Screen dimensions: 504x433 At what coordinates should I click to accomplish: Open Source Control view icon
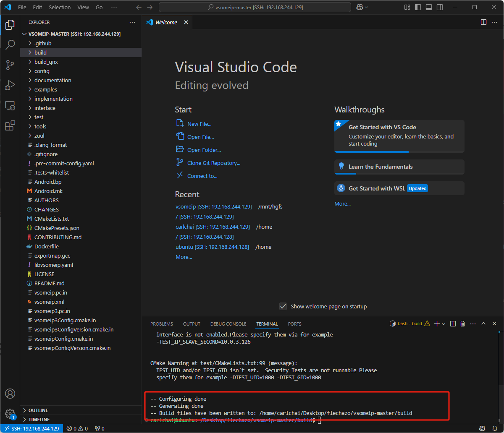[10, 65]
